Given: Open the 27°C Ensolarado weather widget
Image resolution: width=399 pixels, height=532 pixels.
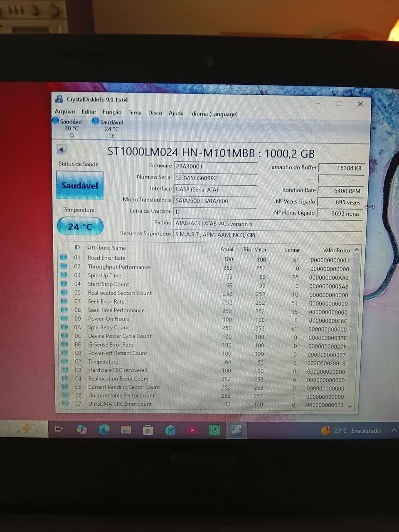Looking at the screenshot, I should [351, 431].
